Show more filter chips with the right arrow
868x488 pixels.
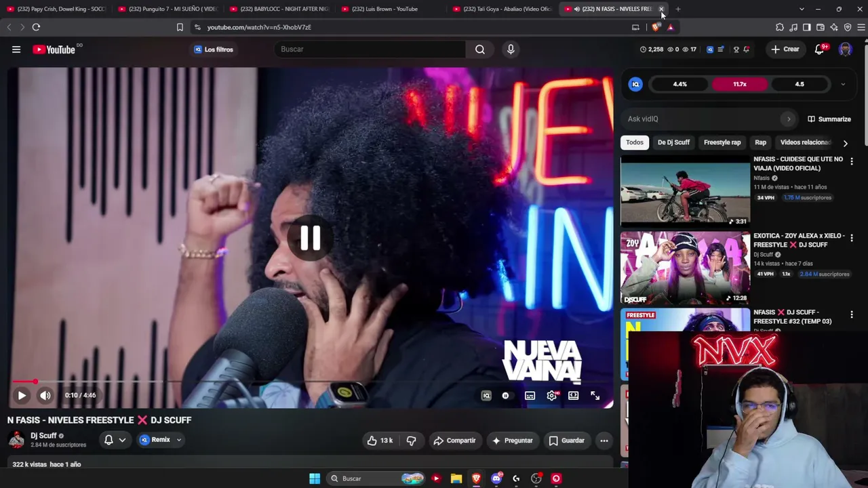[x=845, y=143]
